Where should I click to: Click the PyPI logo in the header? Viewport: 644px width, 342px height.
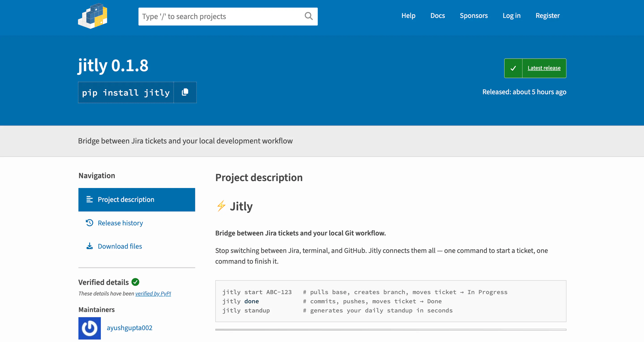point(93,16)
